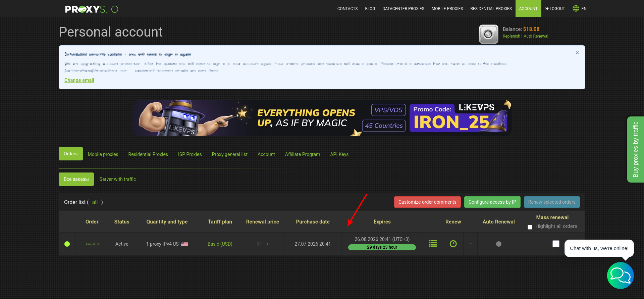Screen dimensions: 644x299
Task: Open Proxy general list tab
Action: click(x=230, y=154)
